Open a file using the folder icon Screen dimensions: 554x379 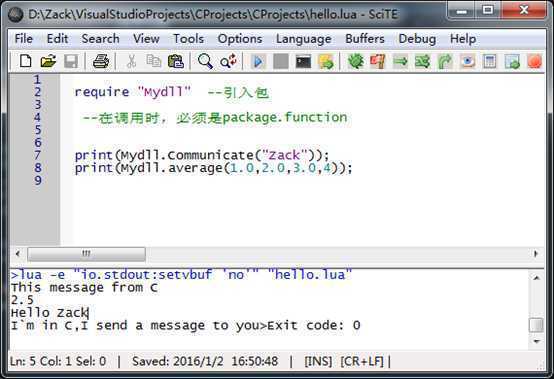(x=48, y=61)
